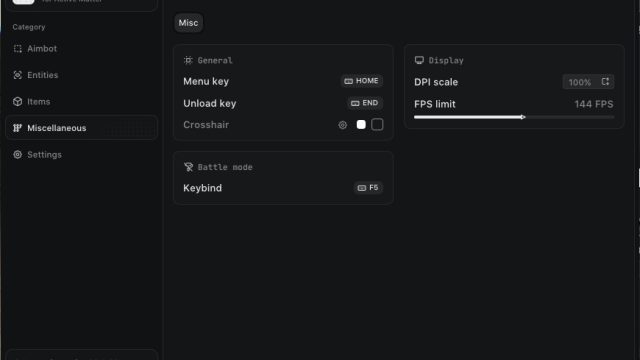Click the Settings gear icon in sidebar
The height and width of the screenshot is (360, 640).
click(18, 155)
